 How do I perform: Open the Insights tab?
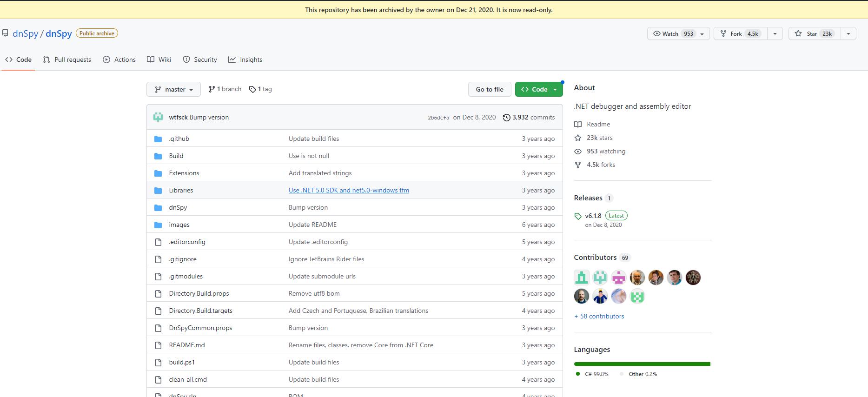click(245, 60)
